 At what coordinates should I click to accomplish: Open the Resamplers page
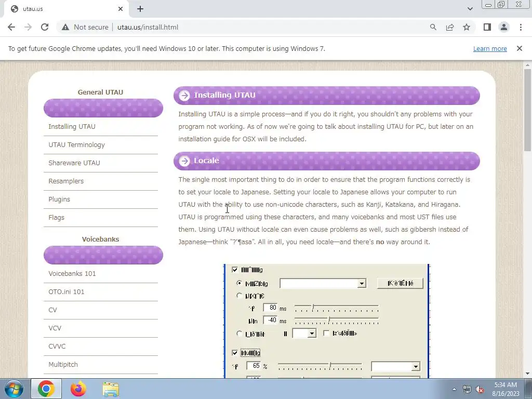[x=66, y=181]
